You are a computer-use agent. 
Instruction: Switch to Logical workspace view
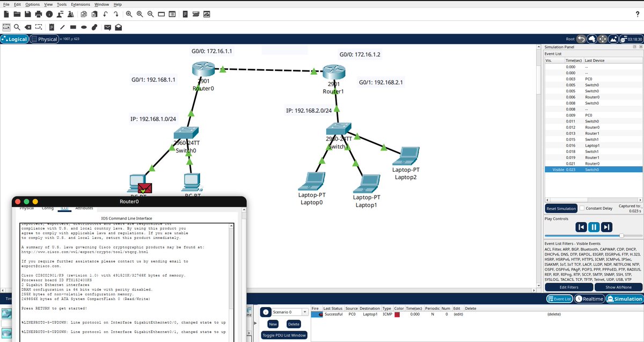(14, 39)
